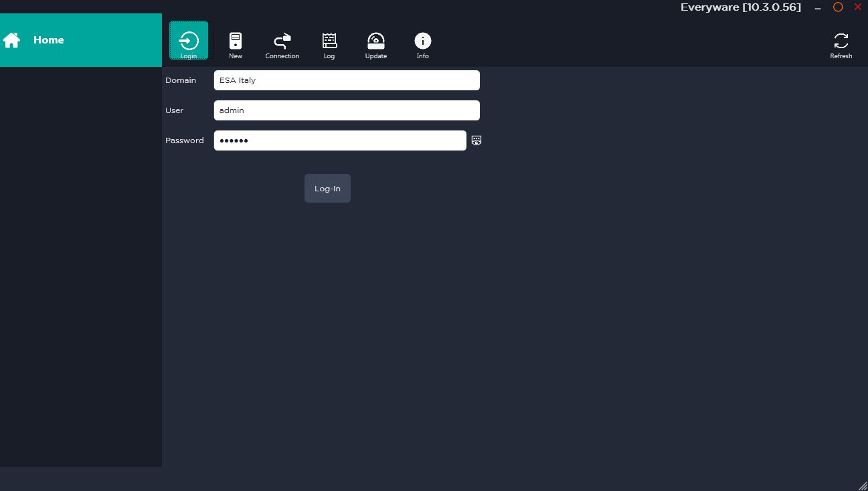Screen dimensions: 868x491
Task: Click the User field containing admin
Action: [346, 110]
